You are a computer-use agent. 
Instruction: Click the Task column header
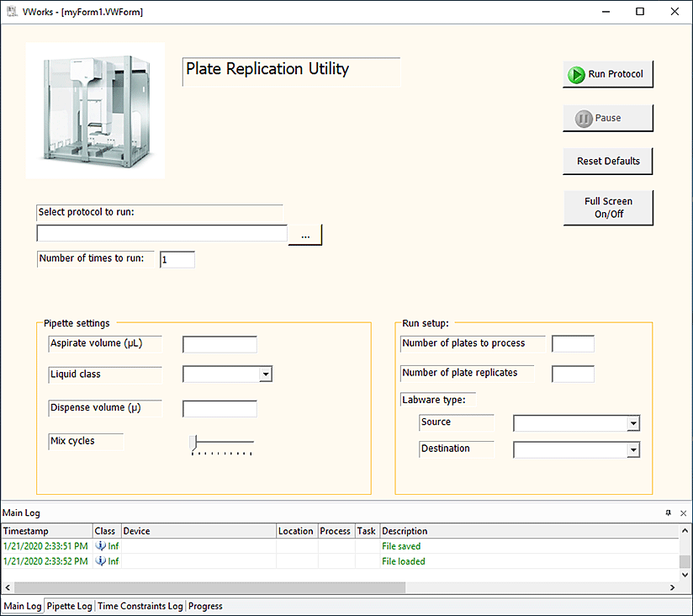(368, 531)
